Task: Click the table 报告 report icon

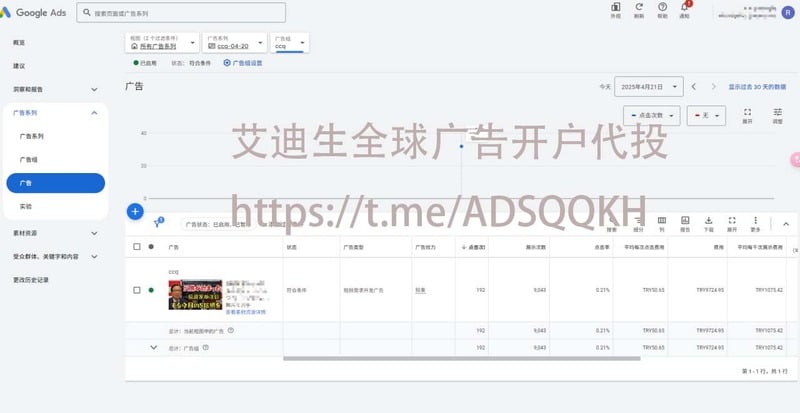Action: [685, 224]
